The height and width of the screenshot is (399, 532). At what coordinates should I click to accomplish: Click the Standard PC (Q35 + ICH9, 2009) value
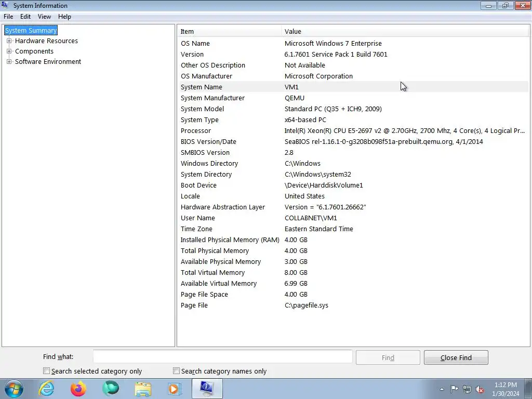coord(333,109)
